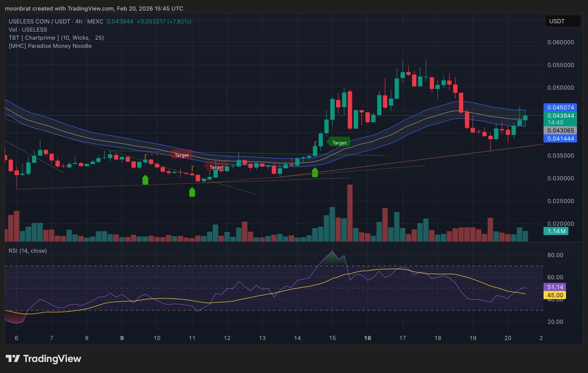Viewport: 588px width, 373px height.
Task: Select the red Target label between dates 11 and 12
Action: [x=216, y=167]
